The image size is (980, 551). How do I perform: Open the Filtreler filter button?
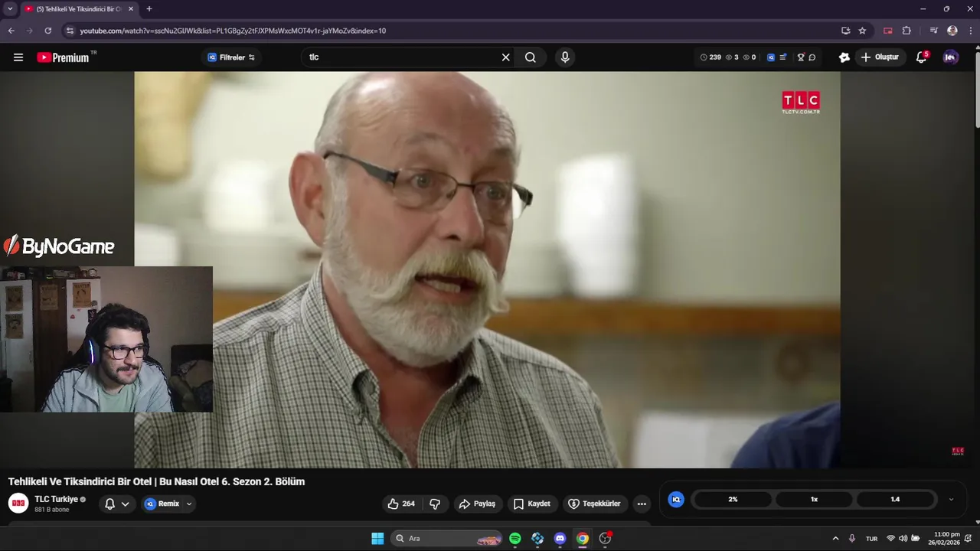(x=231, y=57)
